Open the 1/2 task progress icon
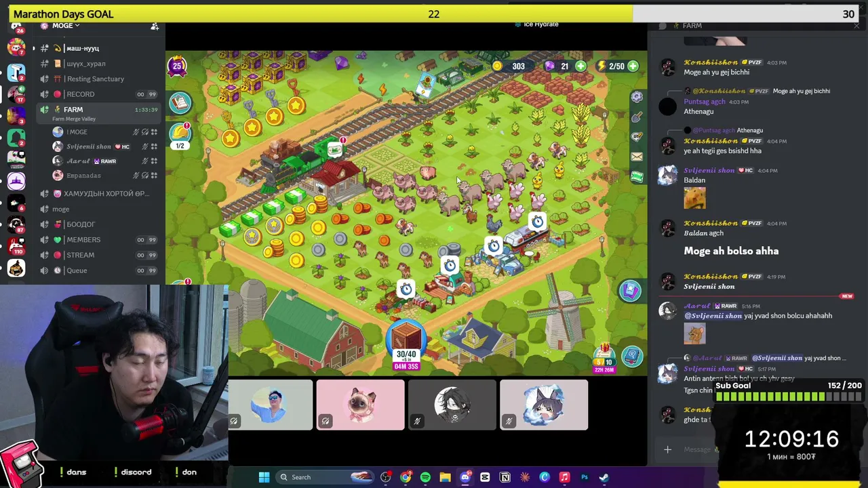 (180, 135)
